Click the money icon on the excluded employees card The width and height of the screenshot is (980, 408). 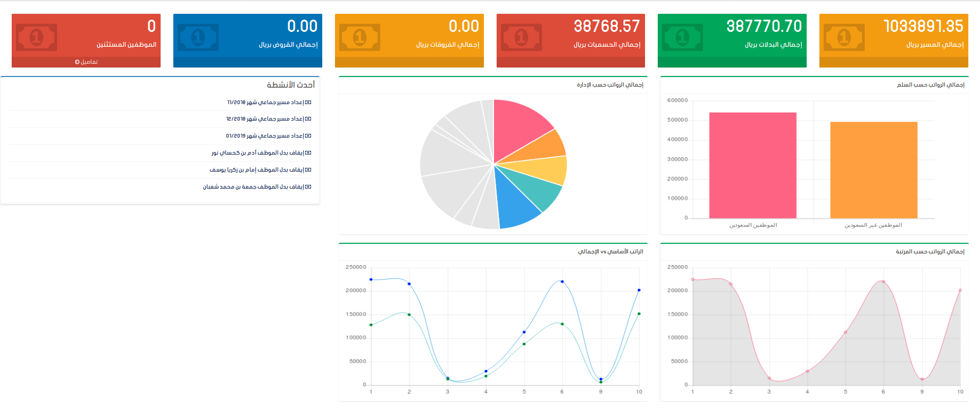(x=37, y=38)
